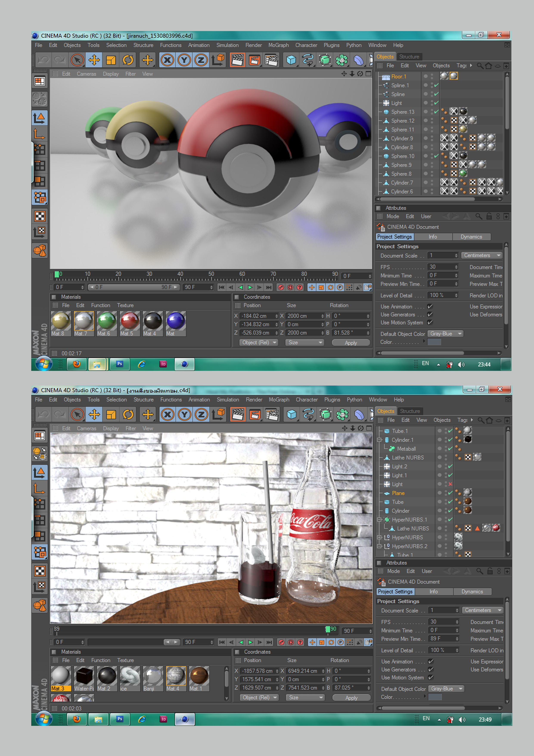Click the Record Keyframe button in the Coca-Cola window
534x756 pixels.
(x=281, y=642)
